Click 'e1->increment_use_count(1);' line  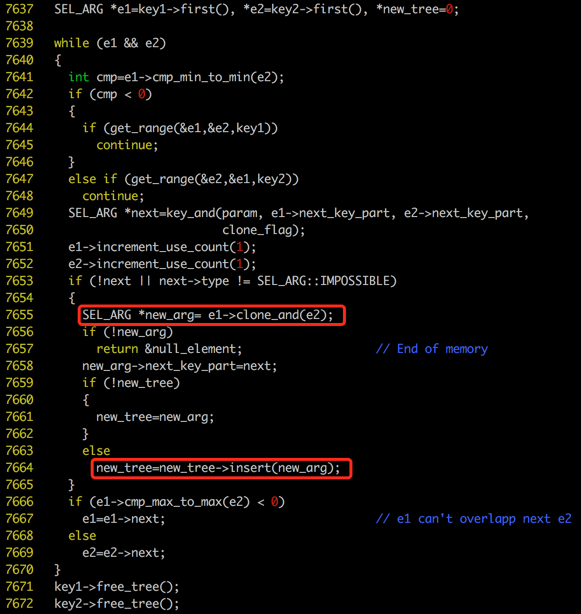point(162,247)
